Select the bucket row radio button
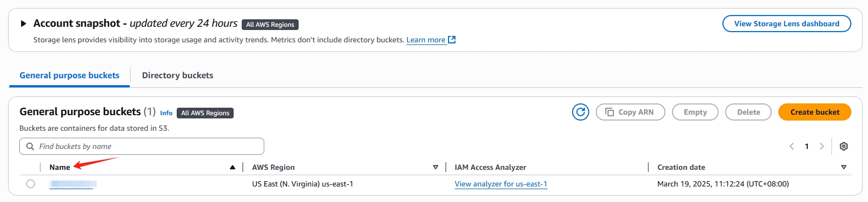Screen dimensions: 868x202 (31, 184)
